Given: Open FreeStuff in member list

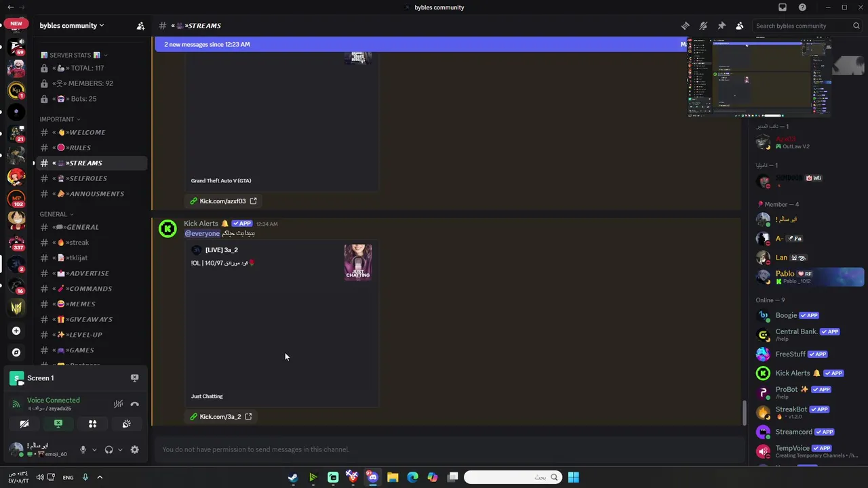Looking at the screenshot, I should click(x=810, y=354).
